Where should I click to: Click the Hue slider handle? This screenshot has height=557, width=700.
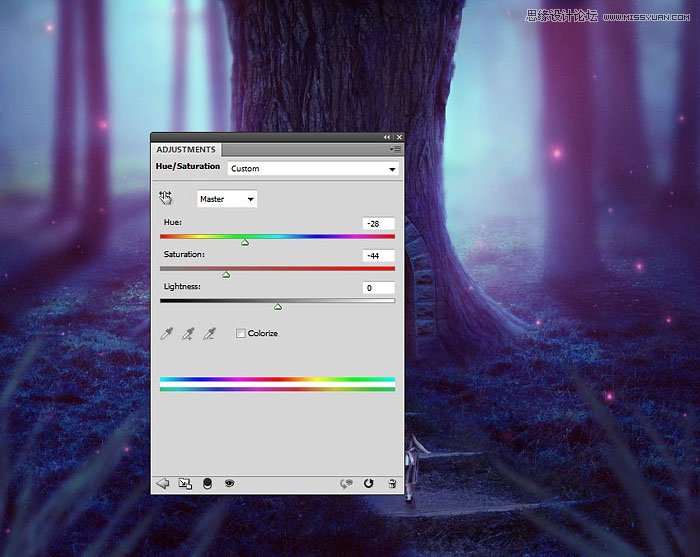245,242
